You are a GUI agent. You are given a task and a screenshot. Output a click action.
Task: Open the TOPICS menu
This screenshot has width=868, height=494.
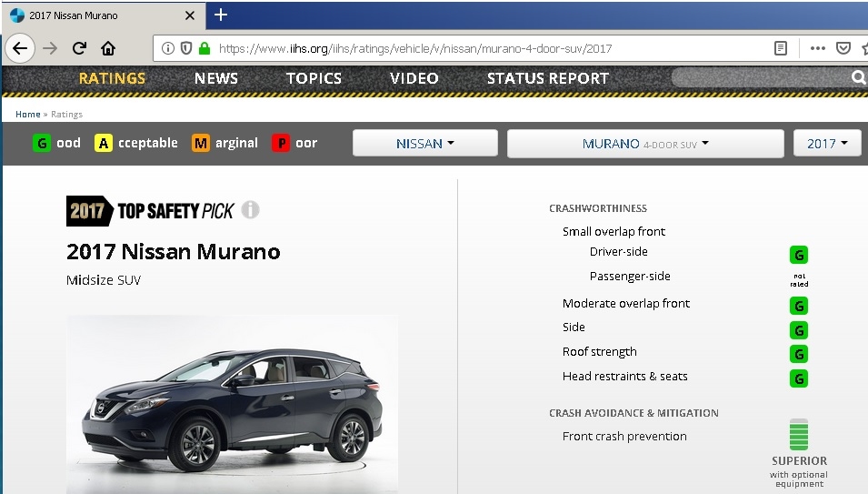pyautogui.click(x=314, y=78)
